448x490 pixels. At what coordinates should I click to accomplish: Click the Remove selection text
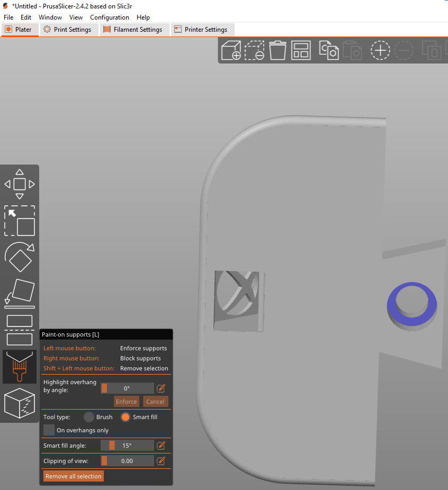click(x=144, y=368)
